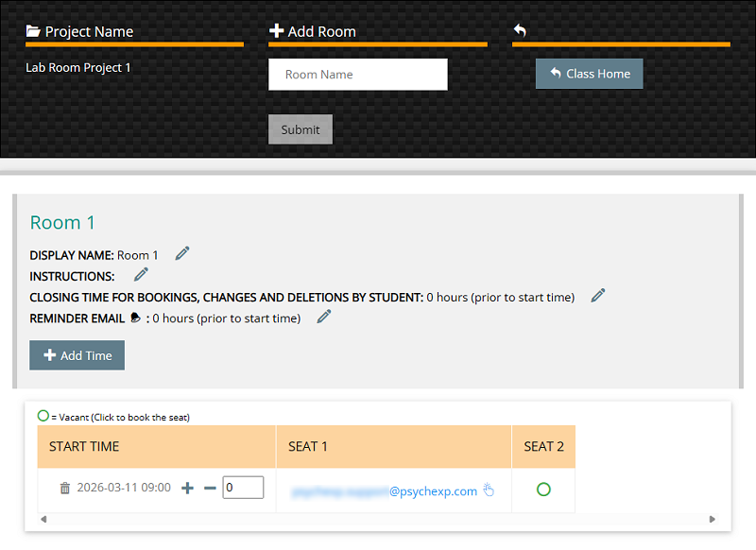Edit the Reminder Email hours pencil icon

324,317
